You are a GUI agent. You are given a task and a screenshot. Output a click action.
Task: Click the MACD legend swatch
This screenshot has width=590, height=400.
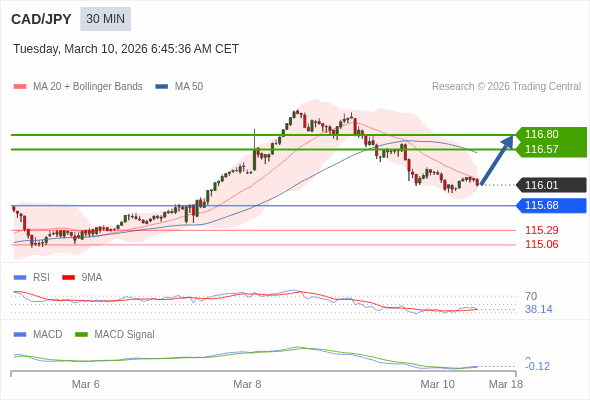point(20,335)
